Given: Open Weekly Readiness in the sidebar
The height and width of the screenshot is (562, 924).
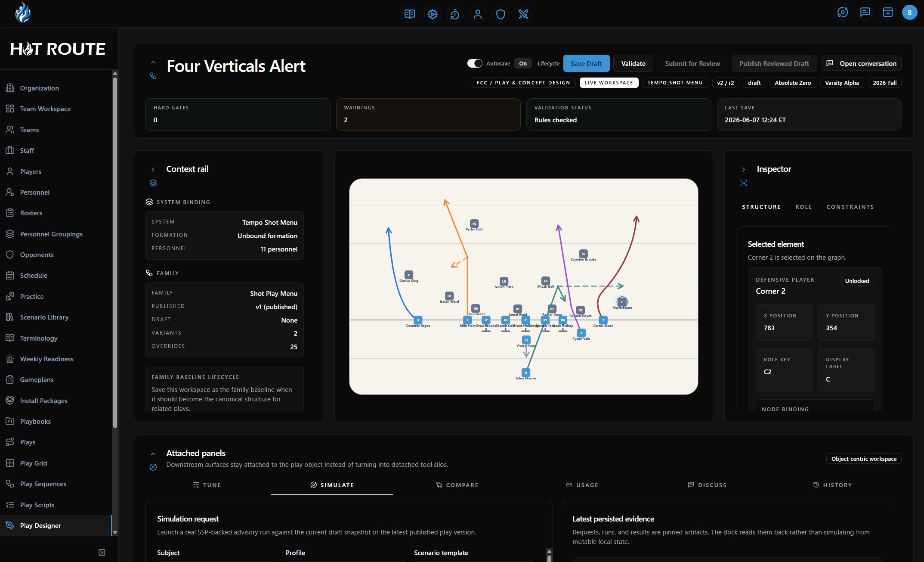Looking at the screenshot, I should click(56, 359).
